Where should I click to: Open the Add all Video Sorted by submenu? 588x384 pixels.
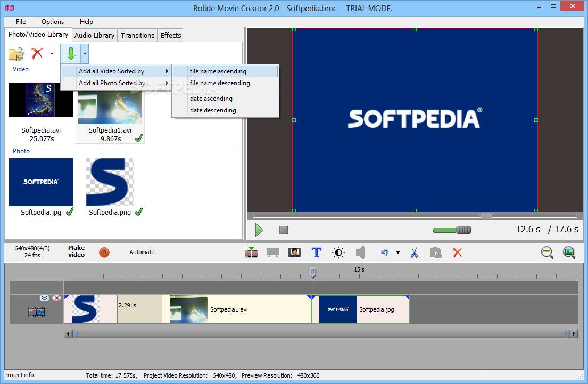(116, 71)
